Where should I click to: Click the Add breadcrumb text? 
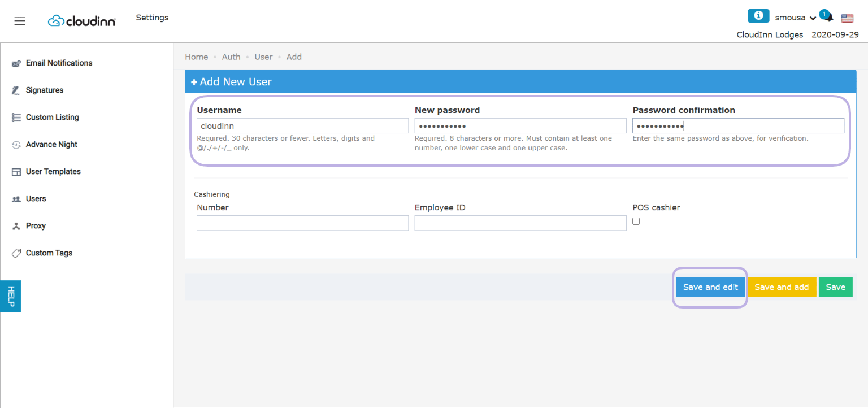pos(294,57)
